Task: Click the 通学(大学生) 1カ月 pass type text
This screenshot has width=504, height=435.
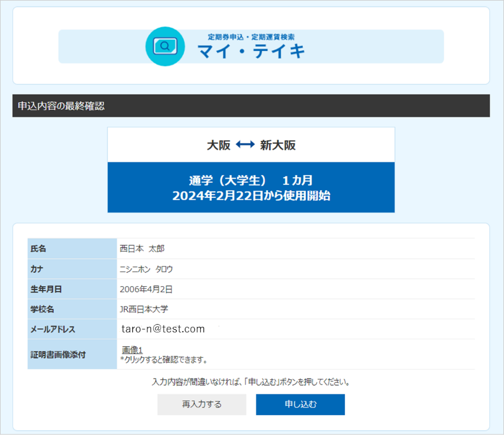Action: pyautogui.click(x=251, y=179)
